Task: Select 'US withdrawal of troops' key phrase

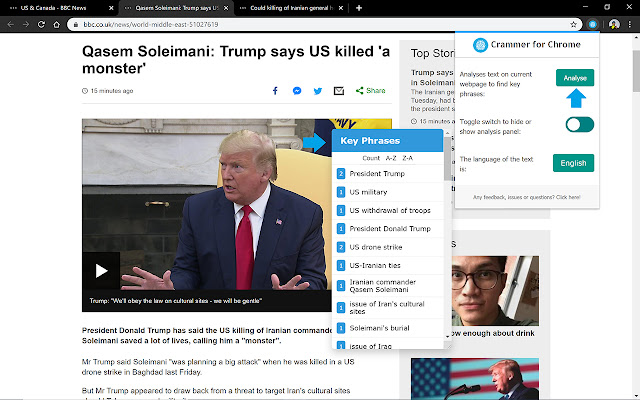Action: (390, 210)
